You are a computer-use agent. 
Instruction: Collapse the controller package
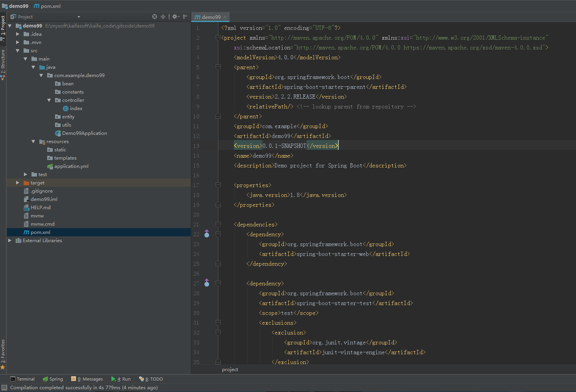[49, 100]
